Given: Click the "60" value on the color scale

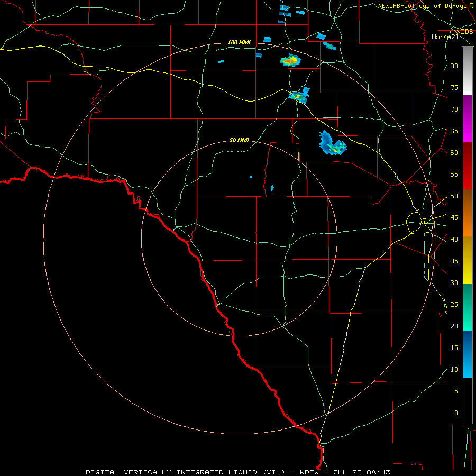Looking at the screenshot, I should [454, 153].
